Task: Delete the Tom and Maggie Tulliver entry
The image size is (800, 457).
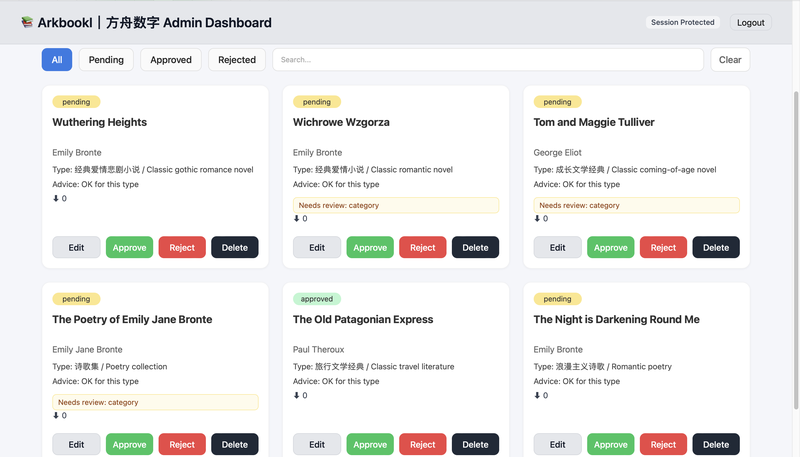Action: tap(716, 247)
